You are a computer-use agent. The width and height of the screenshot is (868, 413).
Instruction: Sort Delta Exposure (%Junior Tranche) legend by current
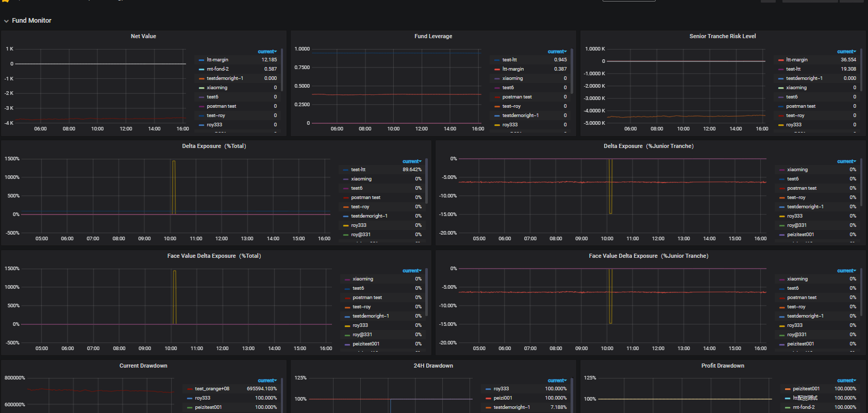pyautogui.click(x=846, y=161)
